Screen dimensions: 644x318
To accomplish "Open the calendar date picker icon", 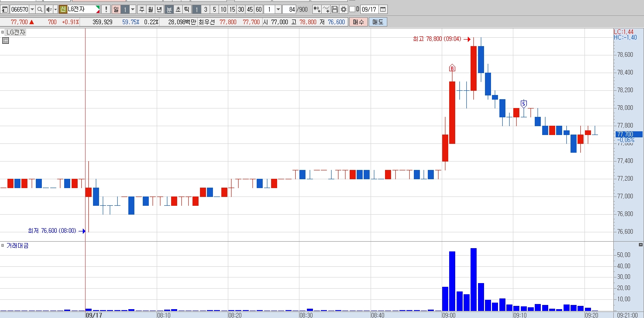I will coord(383,9).
